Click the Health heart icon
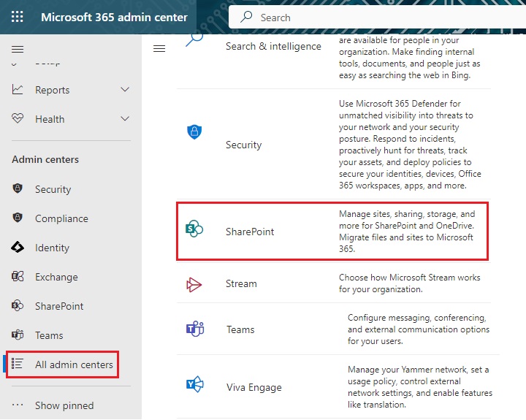The width and height of the screenshot is (526, 420). [18, 118]
